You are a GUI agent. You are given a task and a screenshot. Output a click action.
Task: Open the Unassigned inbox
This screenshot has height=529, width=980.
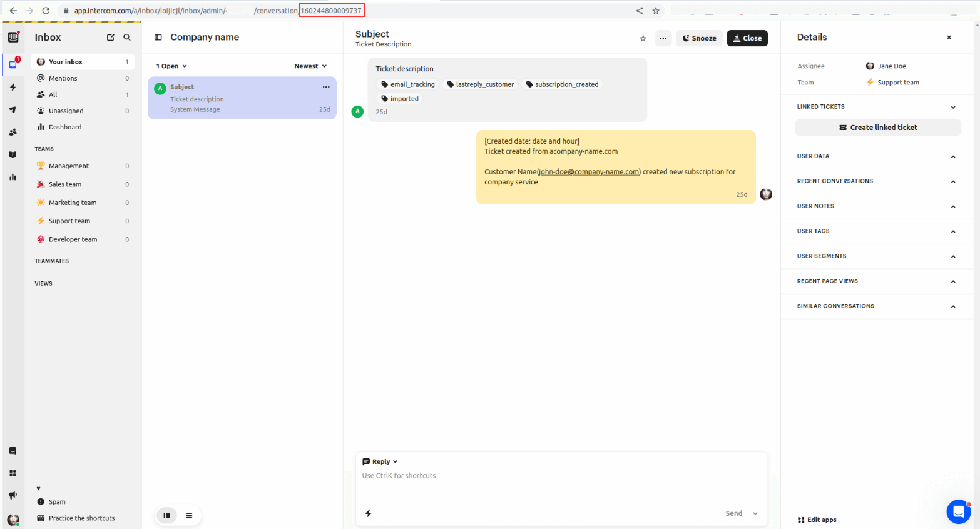point(83,111)
